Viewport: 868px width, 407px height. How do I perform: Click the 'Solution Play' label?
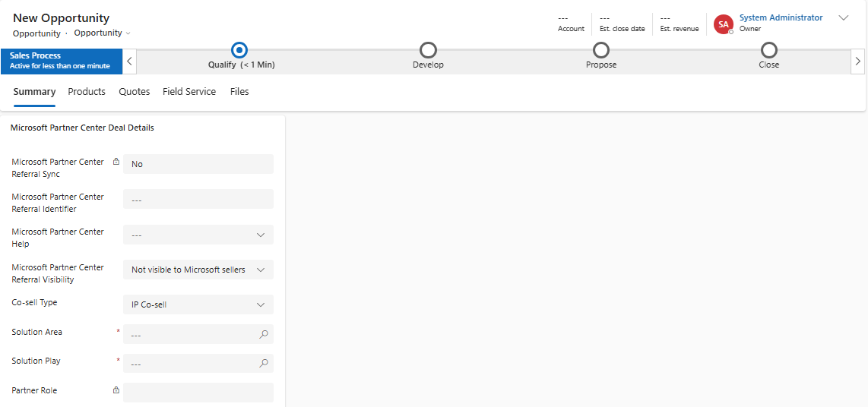click(36, 361)
